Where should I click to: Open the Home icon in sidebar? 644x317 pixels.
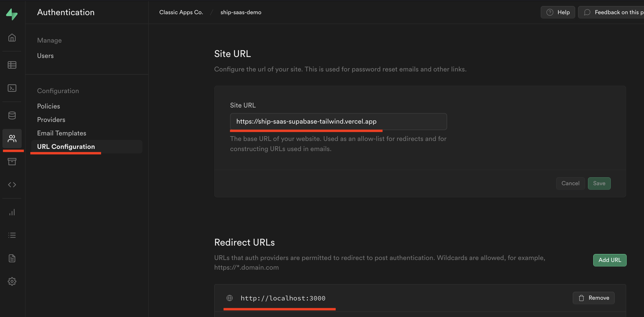12,38
